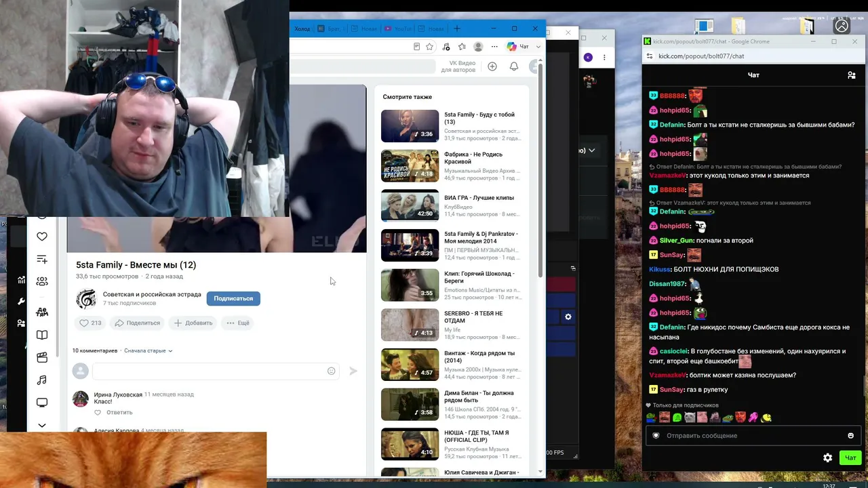
Task: Open the clapperboard clips icon in VK sidebar
Action: coord(42,357)
